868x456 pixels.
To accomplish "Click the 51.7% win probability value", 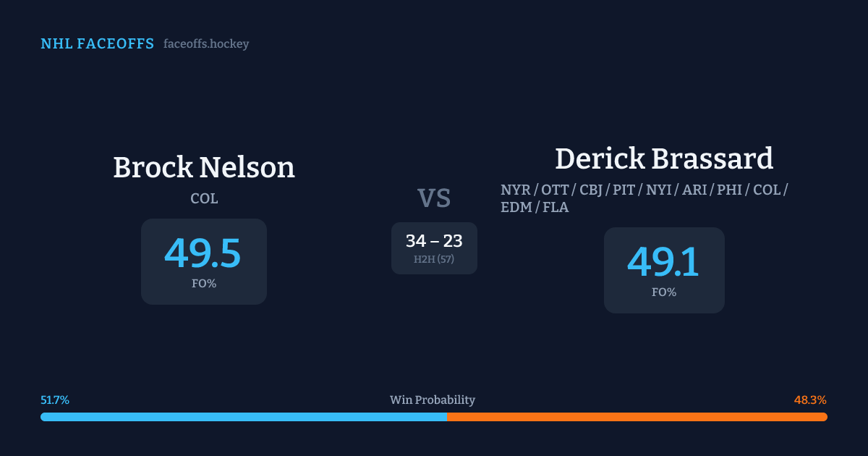I will pos(55,400).
